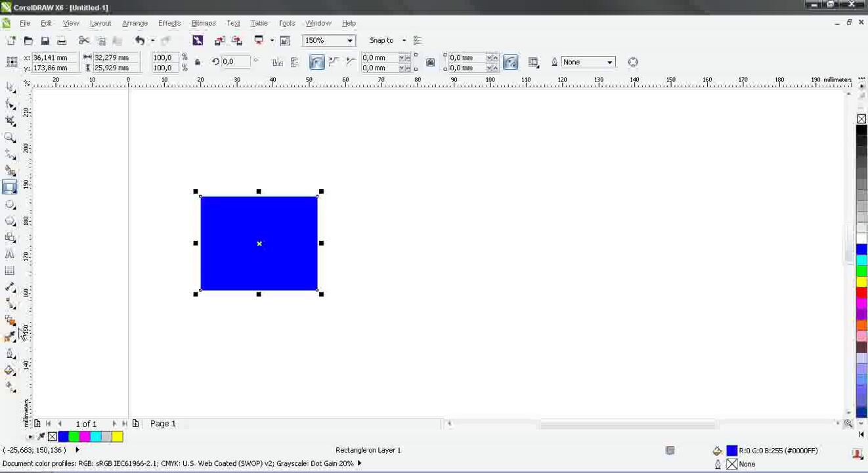Select the Zoom tool in the toolbox
This screenshot has width=868, height=473.
10,137
